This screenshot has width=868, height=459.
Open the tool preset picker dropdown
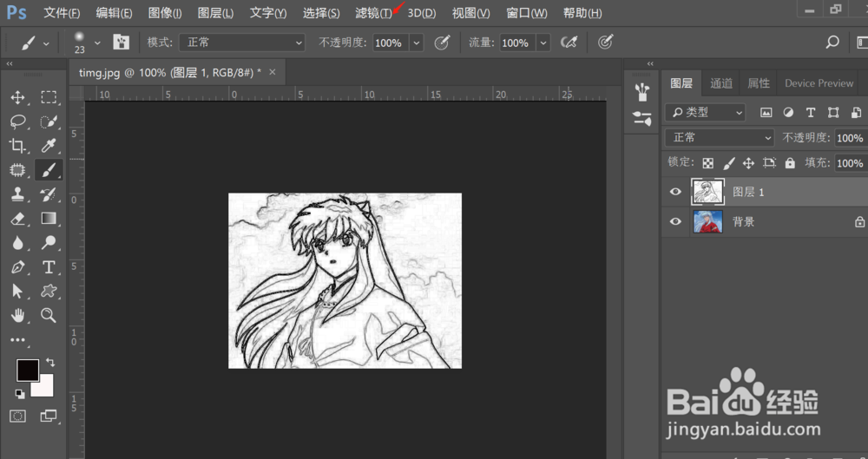point(46,43)
